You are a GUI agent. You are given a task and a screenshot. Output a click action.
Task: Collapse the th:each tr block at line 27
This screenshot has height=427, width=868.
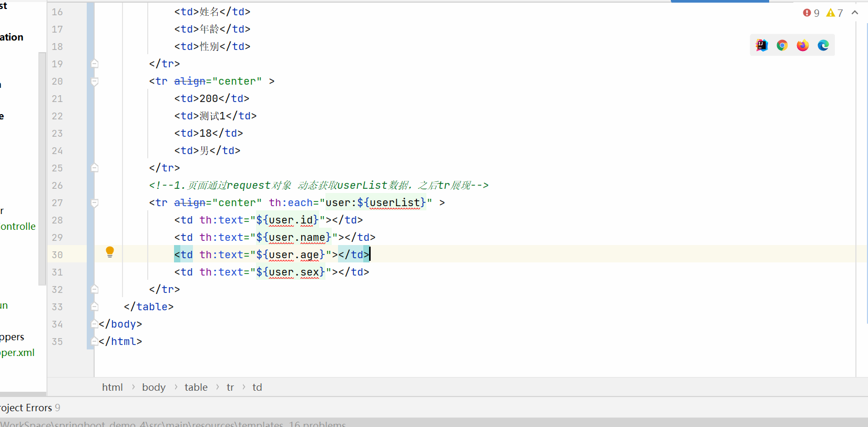pyautogui.click(x=95, y=203)
